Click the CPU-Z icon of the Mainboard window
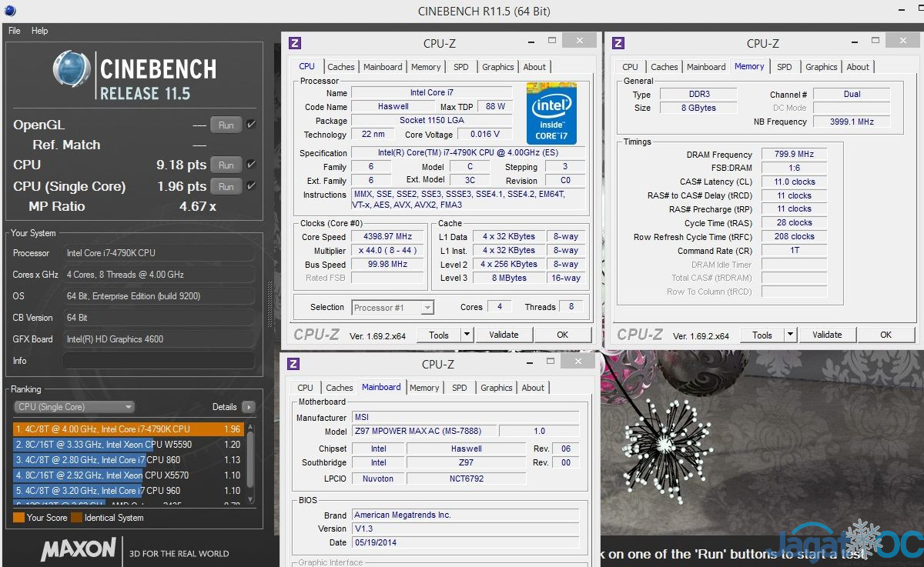 (293, 364)
